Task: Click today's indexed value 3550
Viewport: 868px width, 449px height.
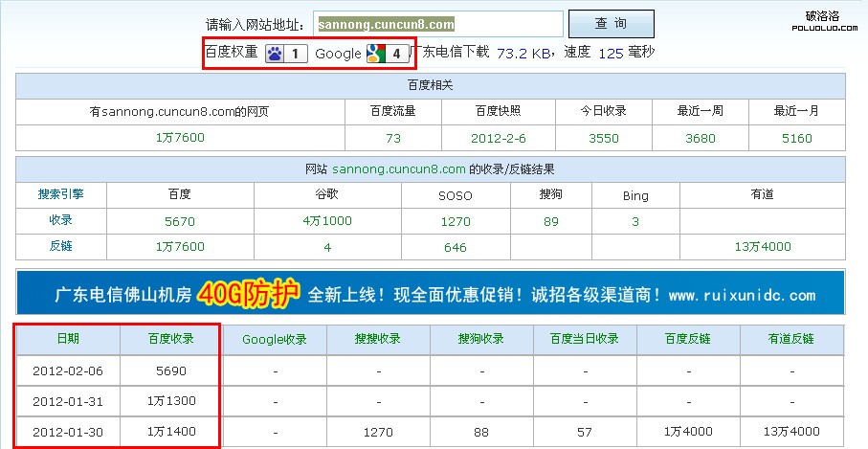Action: (603, 138)
